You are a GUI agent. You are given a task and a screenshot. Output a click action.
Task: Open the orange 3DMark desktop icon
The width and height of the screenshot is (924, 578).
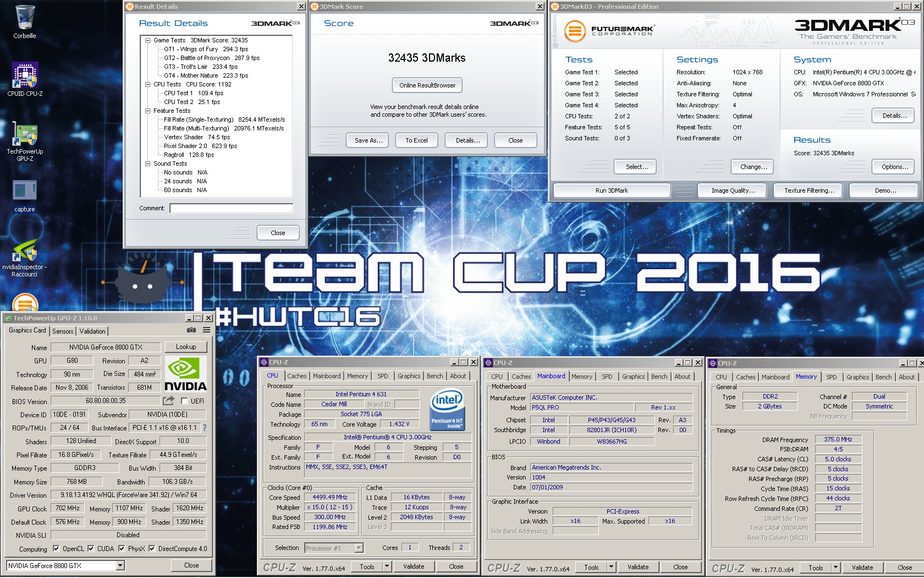click(25, 303)
